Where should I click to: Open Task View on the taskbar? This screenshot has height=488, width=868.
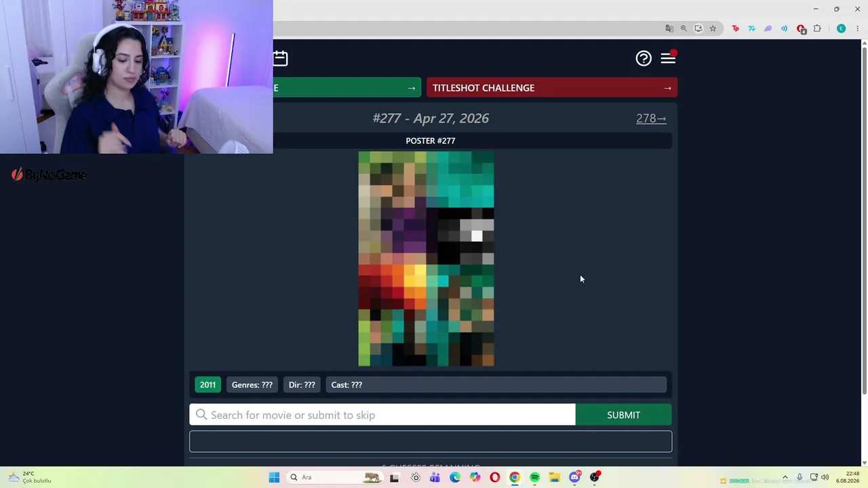coord(395,478)
